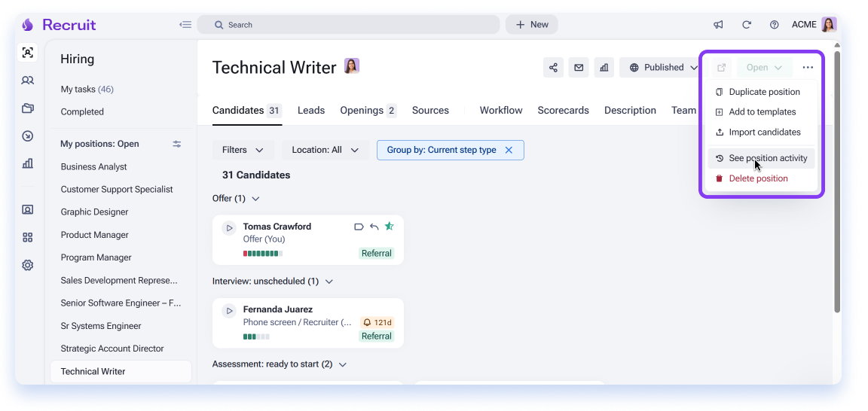Open the email envelope icon in header
The width and height of the screenshot is (868, 411).
579,68
